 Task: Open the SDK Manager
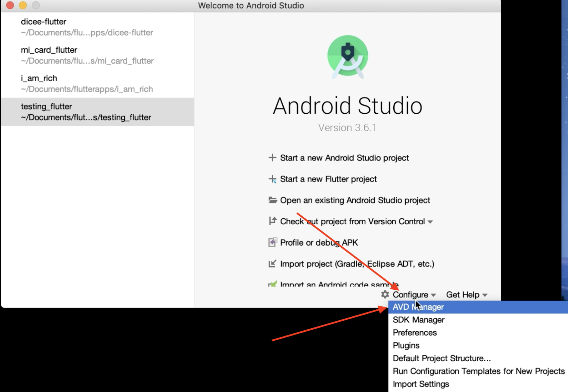(418, 320)
